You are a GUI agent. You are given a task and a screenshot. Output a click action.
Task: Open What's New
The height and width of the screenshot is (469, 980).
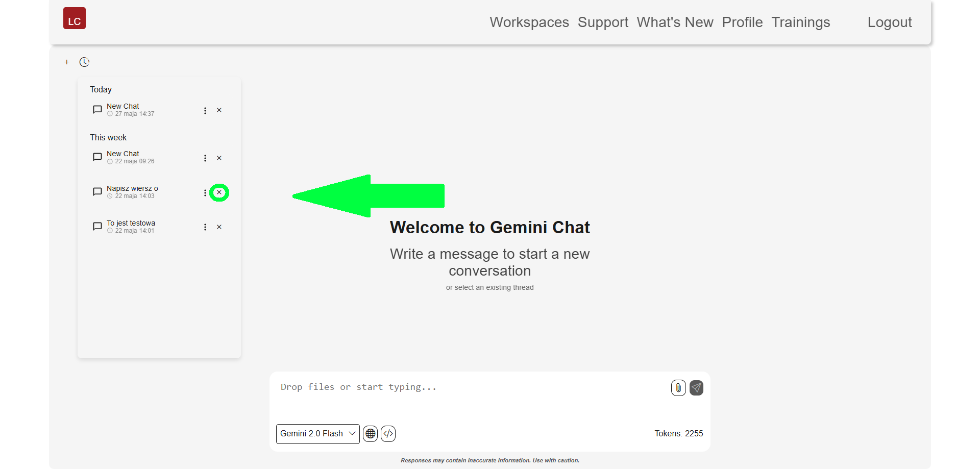click(x=675, y=22)
